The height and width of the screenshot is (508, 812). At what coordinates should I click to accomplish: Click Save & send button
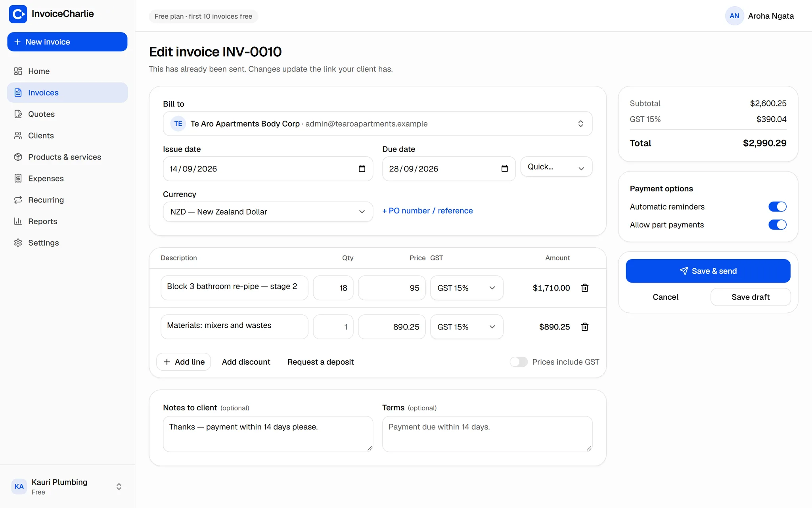(x=708, y=271)
